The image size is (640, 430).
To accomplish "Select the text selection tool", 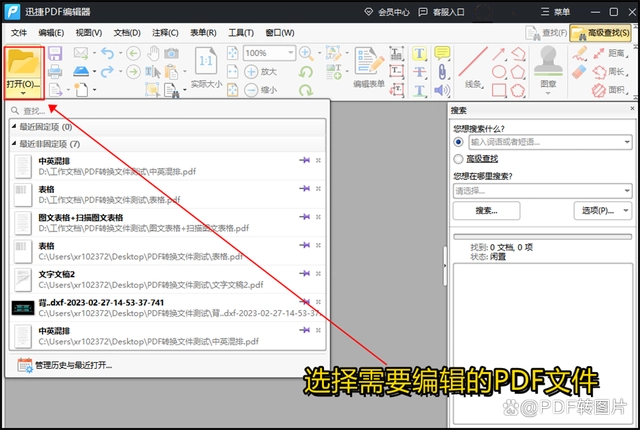I will pyautogui.click(x=153, y=72).
